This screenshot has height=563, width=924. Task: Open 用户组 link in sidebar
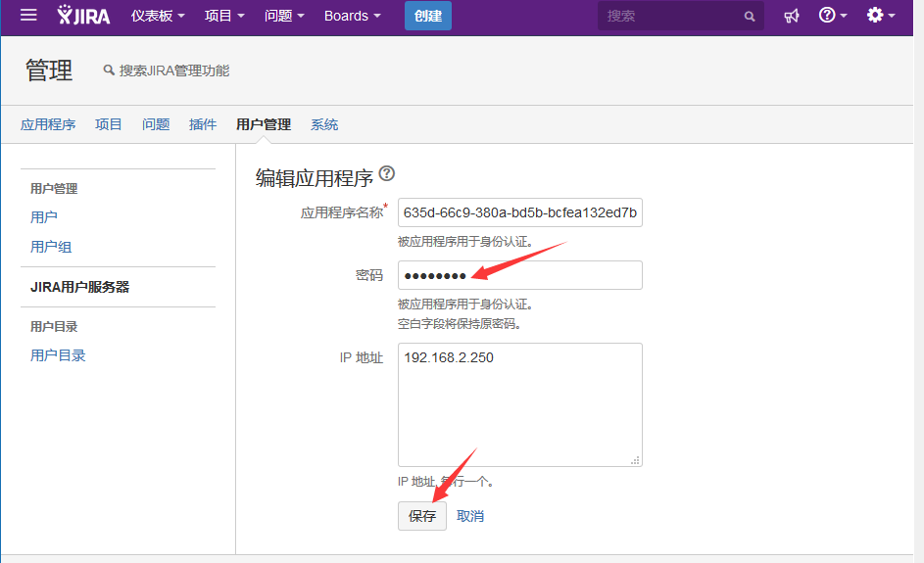[x=51, y=247]
